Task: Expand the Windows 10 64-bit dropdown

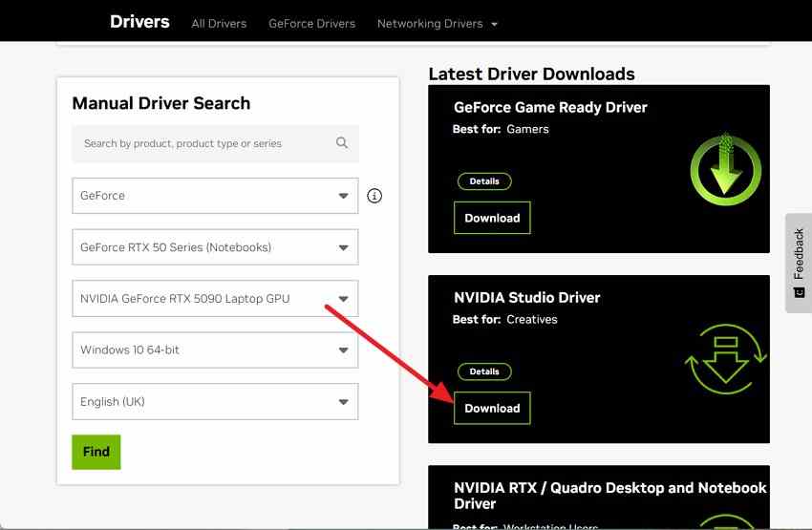Action: [x=215, y=350]
